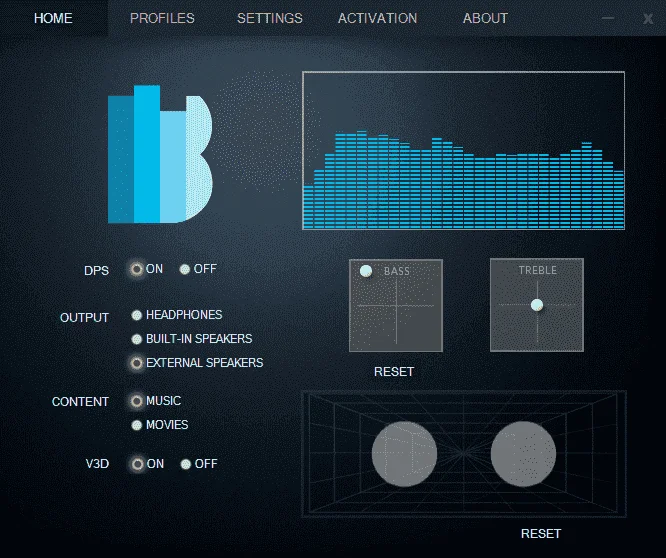This screenshot has width=666, height=558.
Task: Click the DPS label
Action: tap(96, 271)
